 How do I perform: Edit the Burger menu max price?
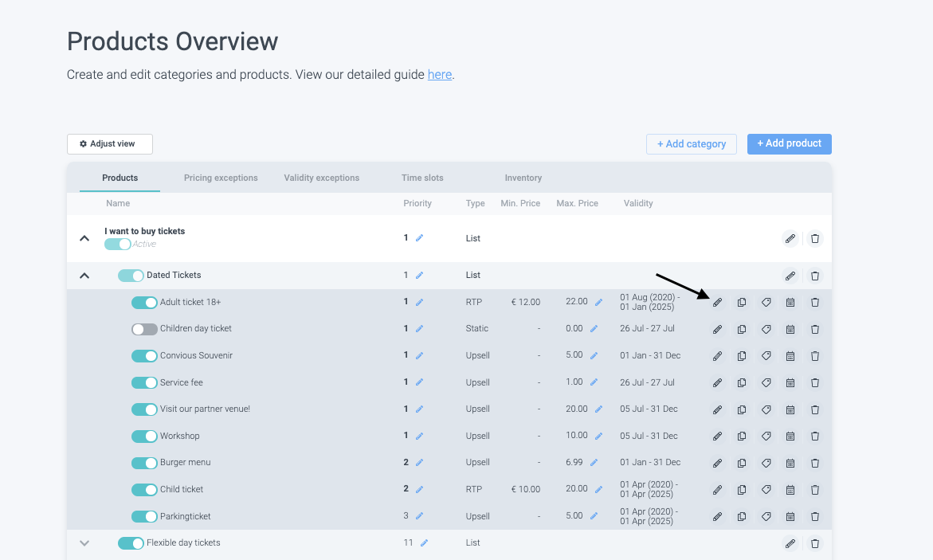599,463
